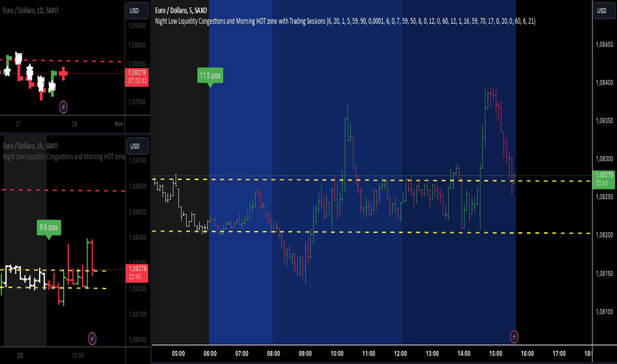Click red 1,08279 price label on 1h chart axis
The height and width of the screenshot is (364, 617).
[137, 273]
